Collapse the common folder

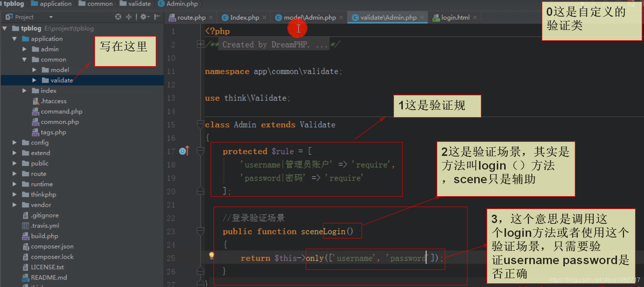point(24,59)
